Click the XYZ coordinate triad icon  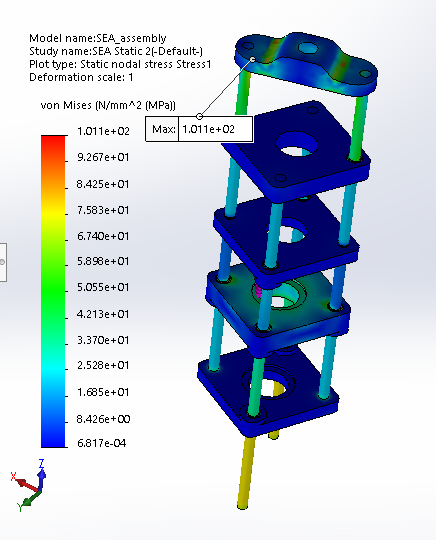click(x=29, y=485)
